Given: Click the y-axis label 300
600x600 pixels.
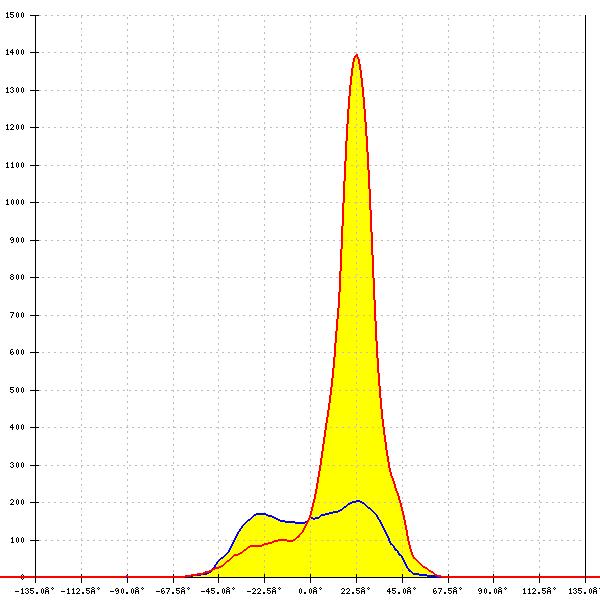Looking at the screenshot, I should [17, 465].
